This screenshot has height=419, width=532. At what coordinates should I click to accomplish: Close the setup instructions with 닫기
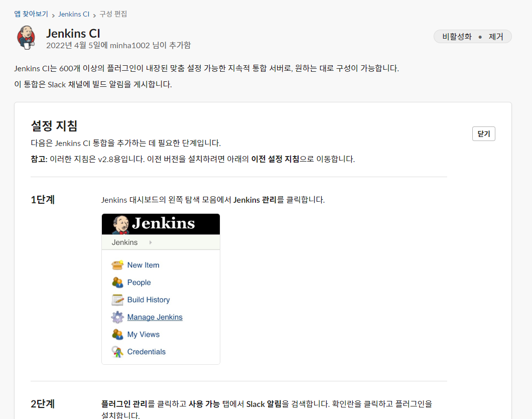pyautogui.click(x=483, y=133)
